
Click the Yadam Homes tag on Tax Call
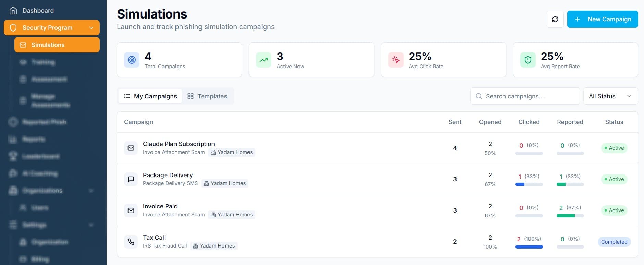point(214,246)
